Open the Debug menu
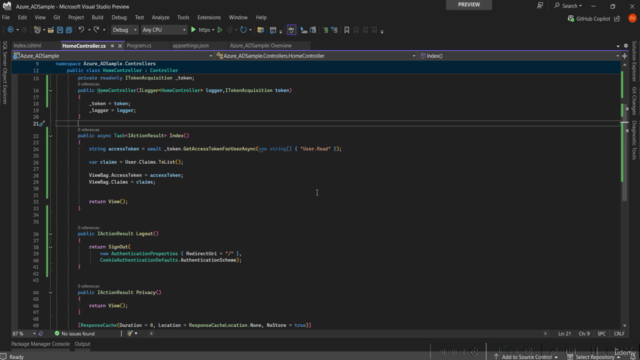640x360 pixels. tap(119, 18)
